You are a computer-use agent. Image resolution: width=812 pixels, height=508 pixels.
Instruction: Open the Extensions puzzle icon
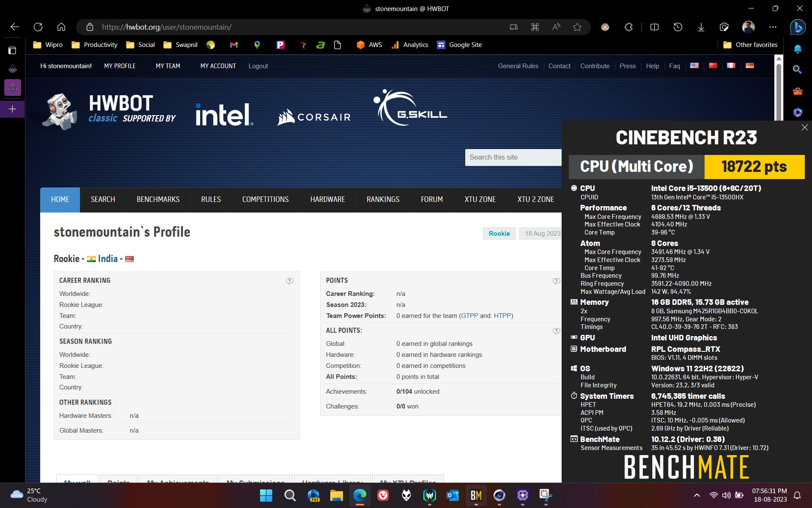pyautogui.click(x=628, y=27)
